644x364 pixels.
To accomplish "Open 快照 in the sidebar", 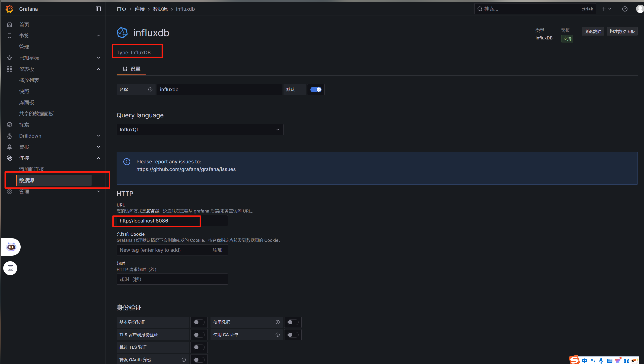I will (x=24, y=91).
